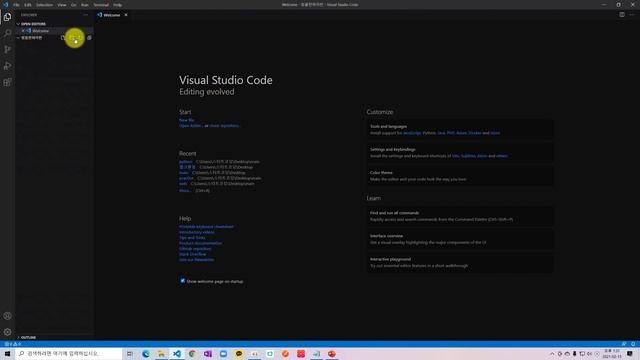Click the VS Code taskbar icon
The height and width of the screenshot is (360, 640).
(x=177, y=353)
